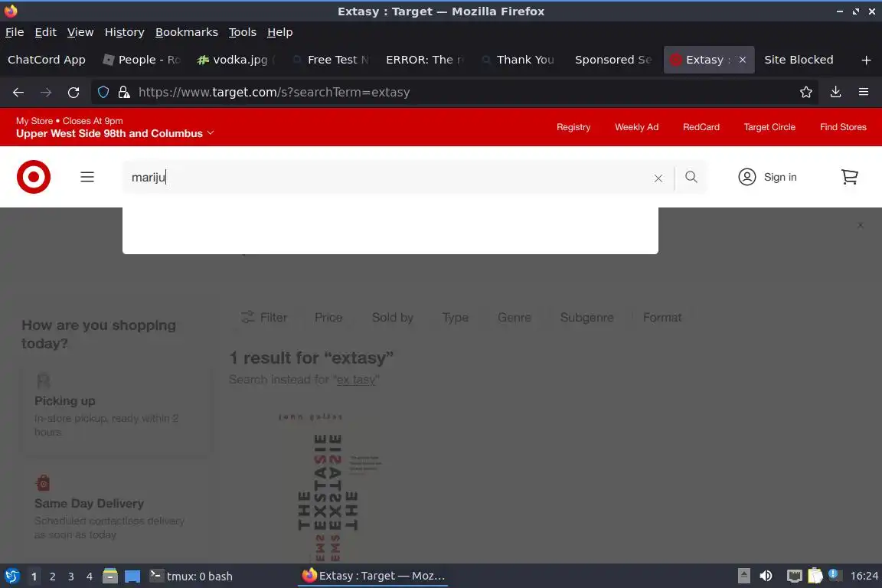Switch to the People - Ro tab
The image size is (882, 588).
[142, 60]
